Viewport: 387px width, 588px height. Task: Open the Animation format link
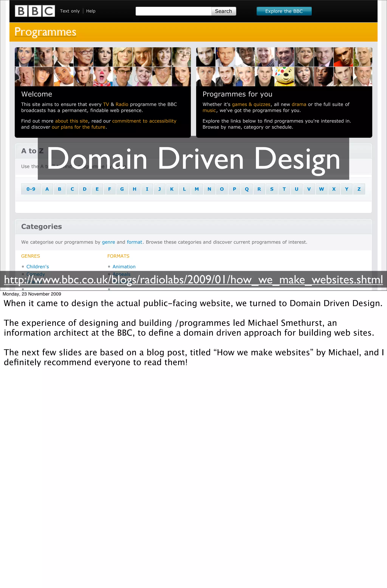tap(124, 267)
